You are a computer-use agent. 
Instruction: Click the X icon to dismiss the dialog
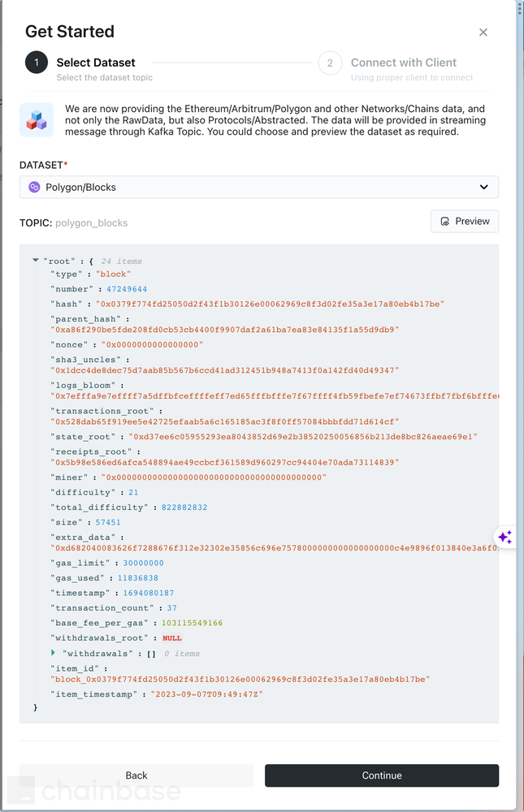coord(483,32)
